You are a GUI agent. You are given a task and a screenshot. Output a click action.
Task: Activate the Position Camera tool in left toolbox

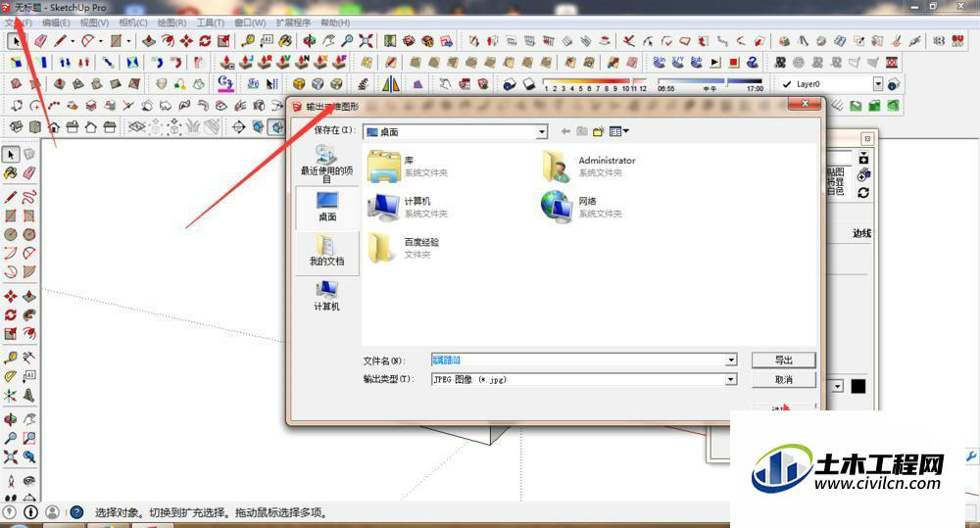pos(11,481)
